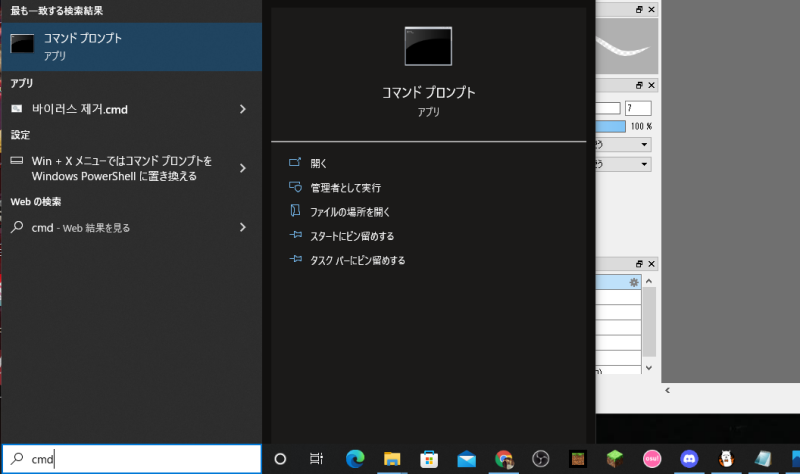Click the large Command Prompt icon in preview pane
Screen dimensions: 800x474
[x=428, y=46]
